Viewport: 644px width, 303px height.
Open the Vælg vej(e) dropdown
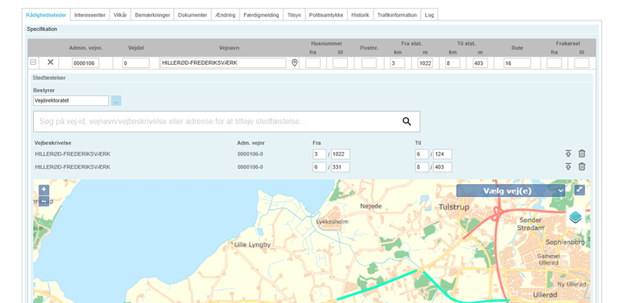pyautogui.click(x=512, y=191)
